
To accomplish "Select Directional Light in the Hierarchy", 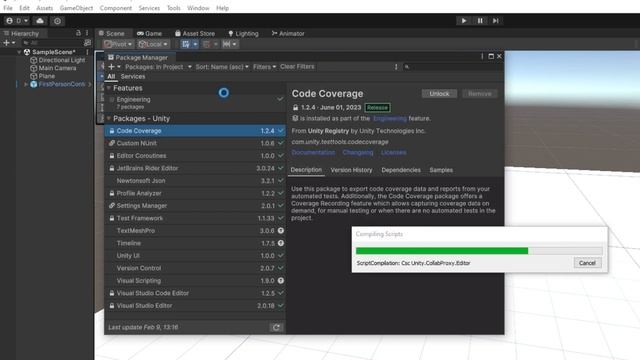I will click(x=62, y=60).
